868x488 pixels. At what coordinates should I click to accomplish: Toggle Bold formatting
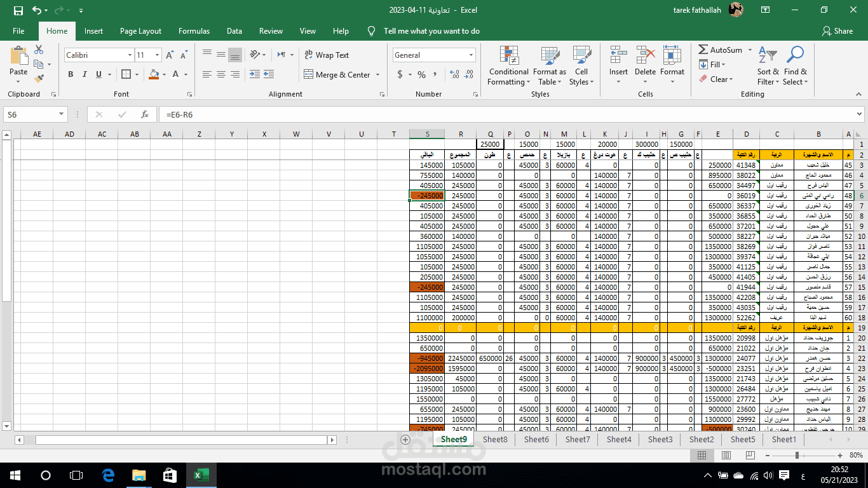[x=70, y=74]
